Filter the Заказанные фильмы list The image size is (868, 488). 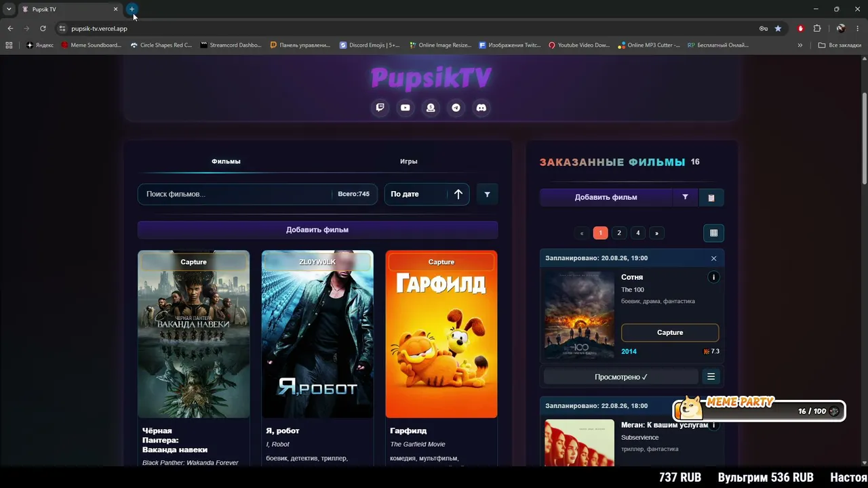(x=685, y=197)
